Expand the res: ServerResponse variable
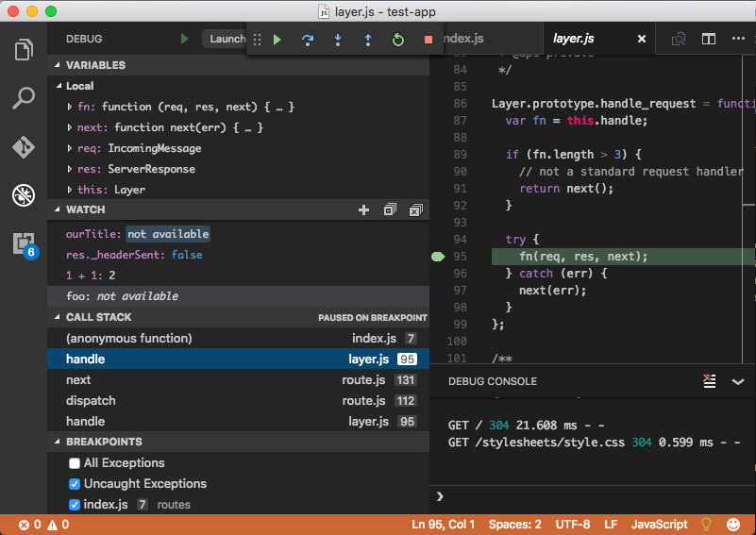The image size is (756, 535). [70, 169]
